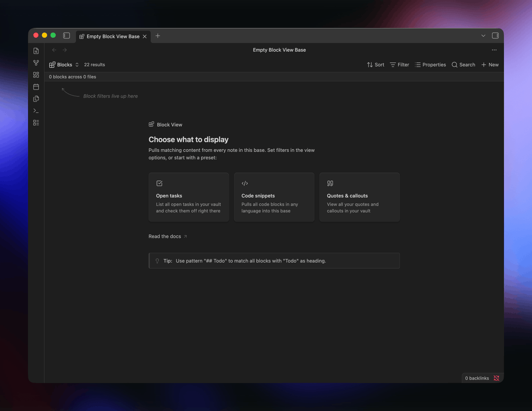The image size is (532, 411).
Task: Click the macOS yellow minimize button
Action: click(44, 35)
